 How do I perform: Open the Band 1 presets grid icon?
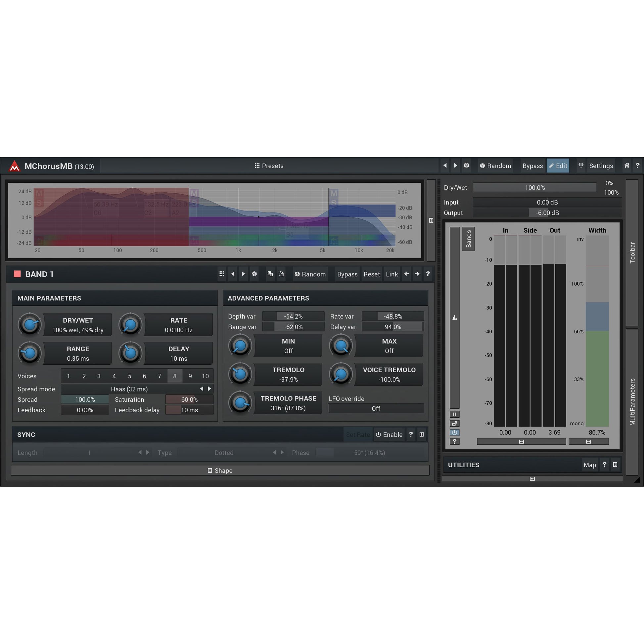(222, 274)
